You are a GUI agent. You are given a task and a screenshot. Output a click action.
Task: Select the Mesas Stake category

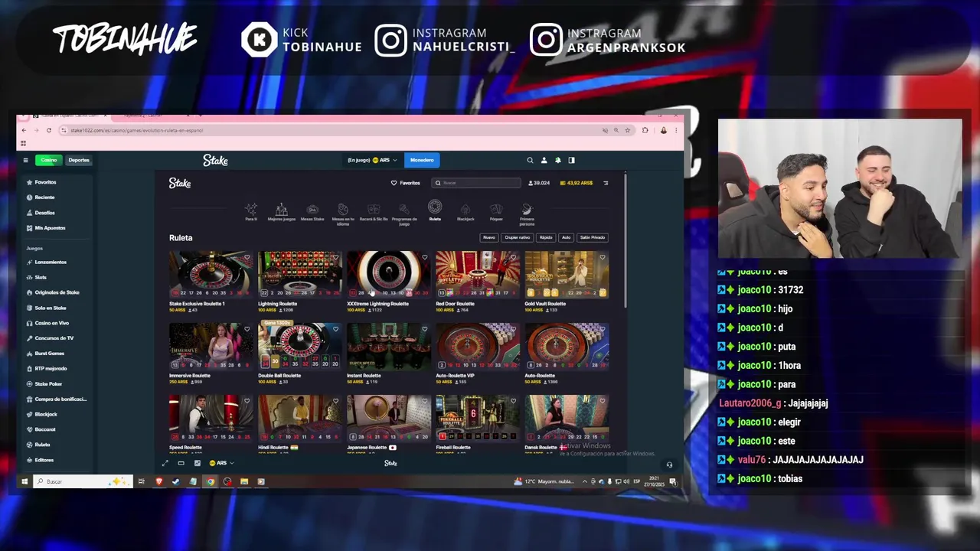(x=312, y=212)
